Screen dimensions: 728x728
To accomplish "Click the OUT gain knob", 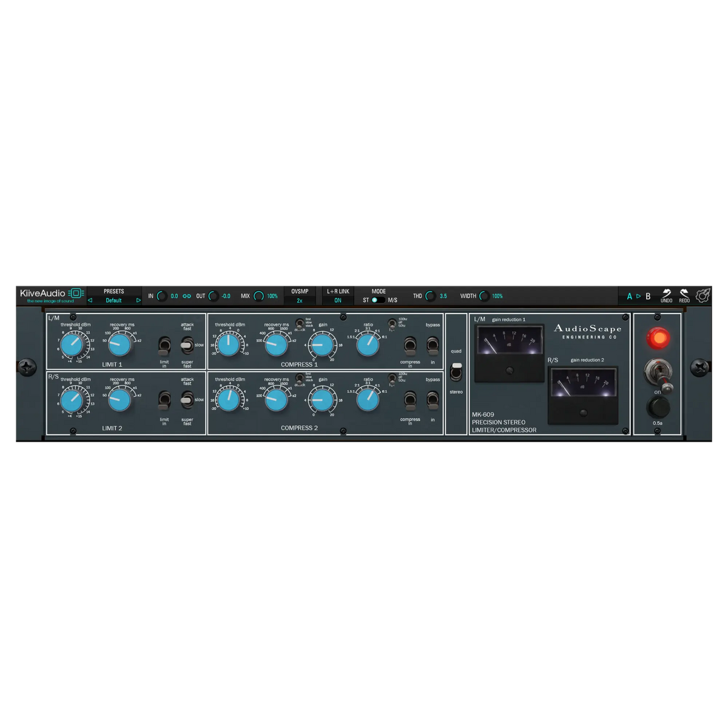I will (214, 296).
